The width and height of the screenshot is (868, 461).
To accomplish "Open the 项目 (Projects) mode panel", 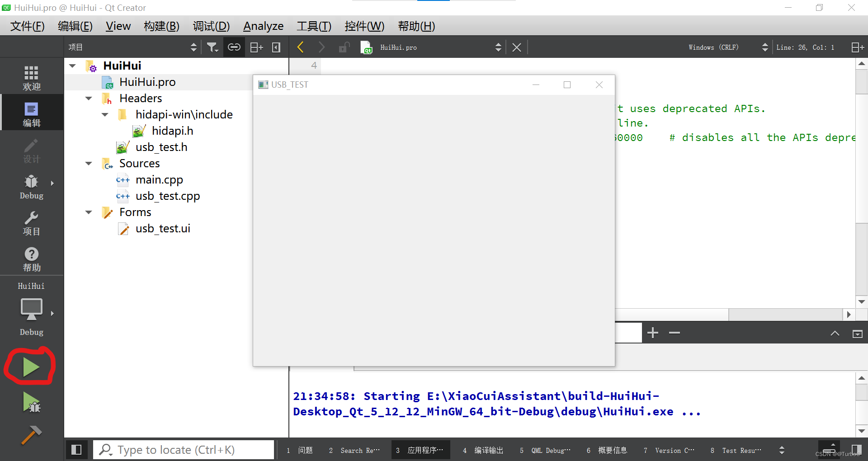I will pyautogui.click(x=31, y=222).
